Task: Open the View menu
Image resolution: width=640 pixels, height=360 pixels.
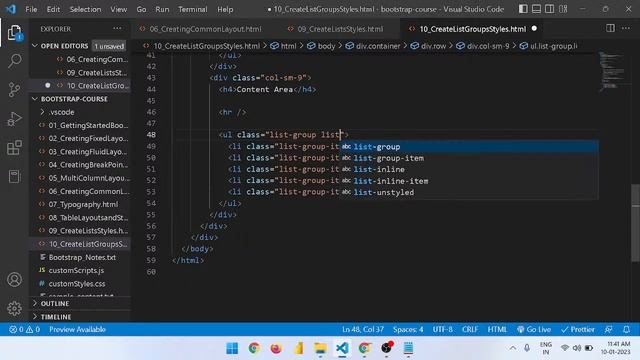Action: pyautogui.click(x=118, y=9)
